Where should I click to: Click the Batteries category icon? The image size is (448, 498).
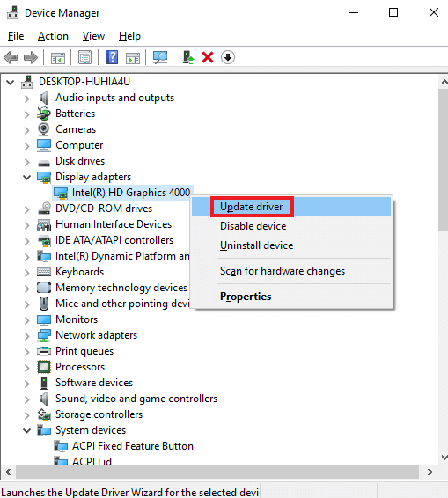click(x=44, y=114)
